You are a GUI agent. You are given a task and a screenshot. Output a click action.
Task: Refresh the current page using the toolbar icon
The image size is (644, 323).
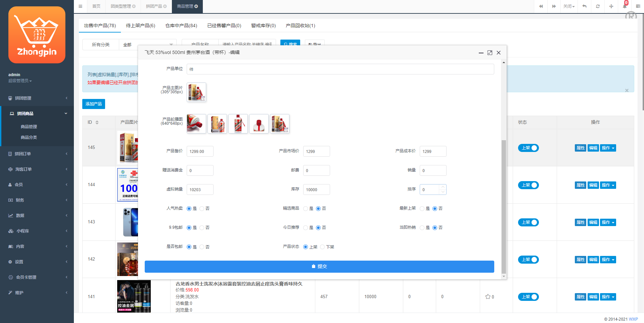[x=598, y=6]
